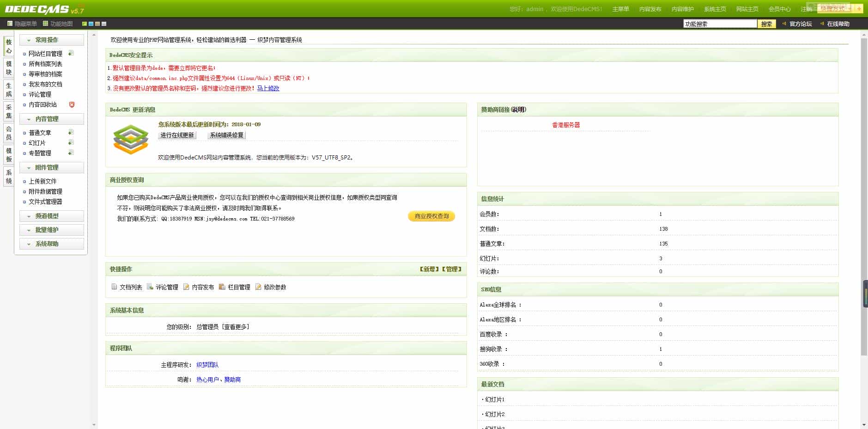Click 新增 in the 快捷操作 header
The width and height of the screenshot is (868, 429).
tap(429, 269)
